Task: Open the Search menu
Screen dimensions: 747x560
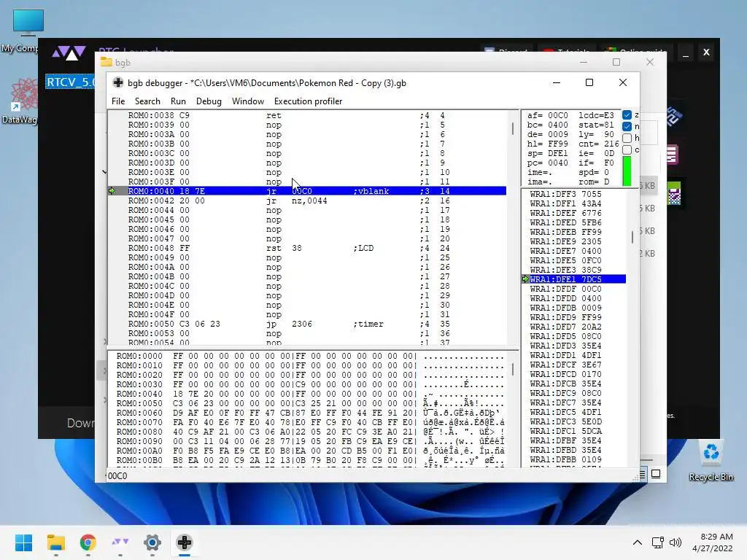Action: pos(147,101)
